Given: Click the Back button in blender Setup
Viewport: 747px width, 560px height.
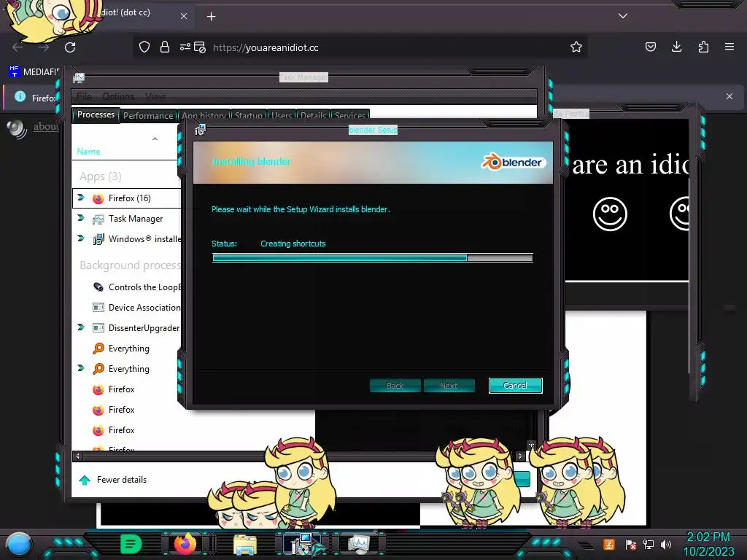Looking at the screenshot, I should [x=395, y=386].
